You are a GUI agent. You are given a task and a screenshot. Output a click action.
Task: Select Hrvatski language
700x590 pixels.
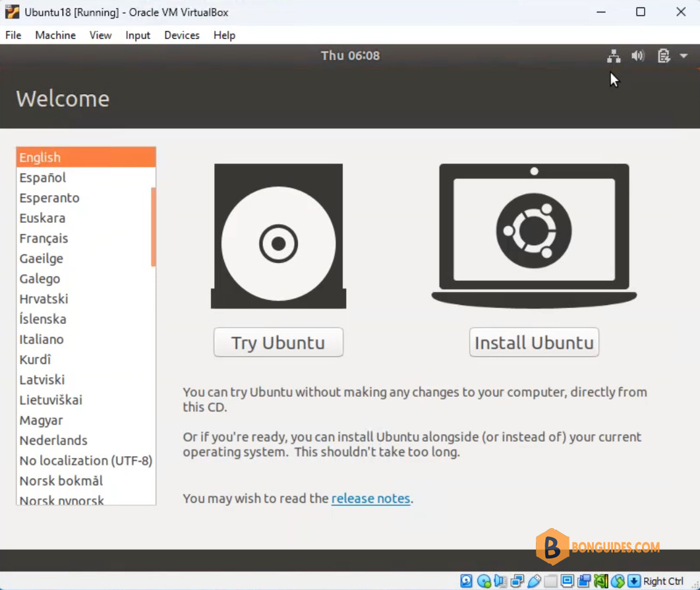tap(86, 299)
